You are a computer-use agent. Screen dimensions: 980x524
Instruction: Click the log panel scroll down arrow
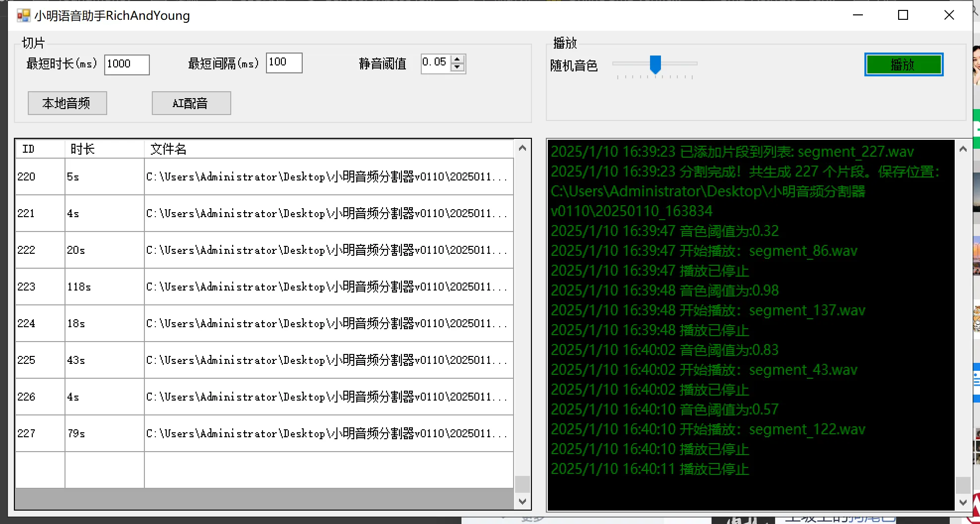(x=963, y=502)
